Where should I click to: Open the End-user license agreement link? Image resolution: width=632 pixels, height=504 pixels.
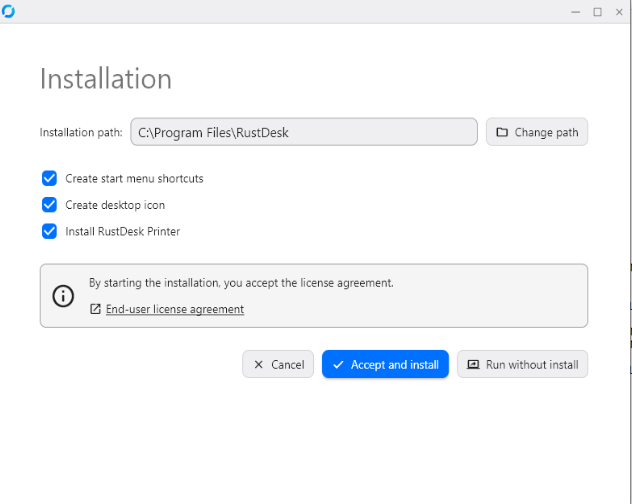click(175, 309)
